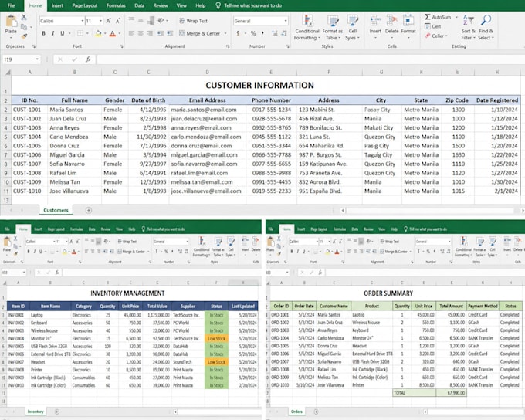This screenshot has width=525, height=420.
Task: Click Wrap Text in the Customers window
Action: 193,21
